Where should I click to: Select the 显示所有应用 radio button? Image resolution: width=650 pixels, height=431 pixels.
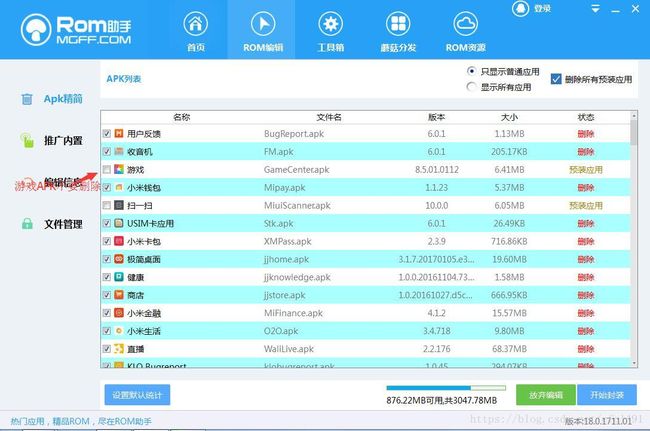point(471,87)
